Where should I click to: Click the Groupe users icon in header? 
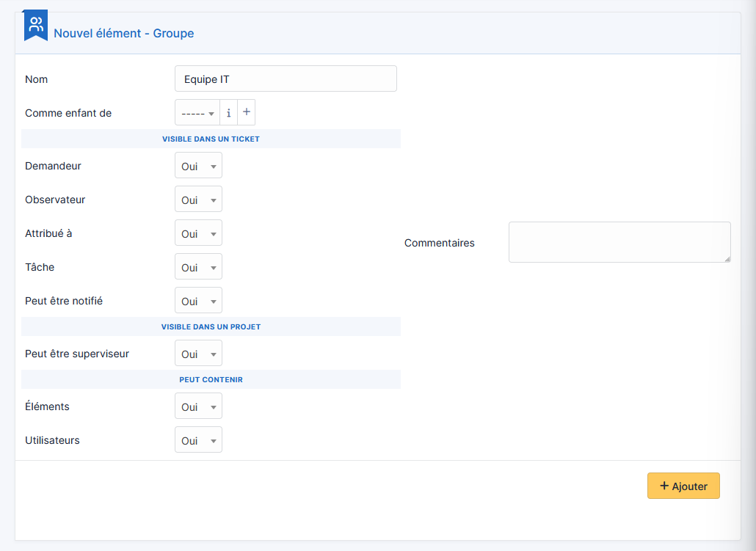coord(36,25)
